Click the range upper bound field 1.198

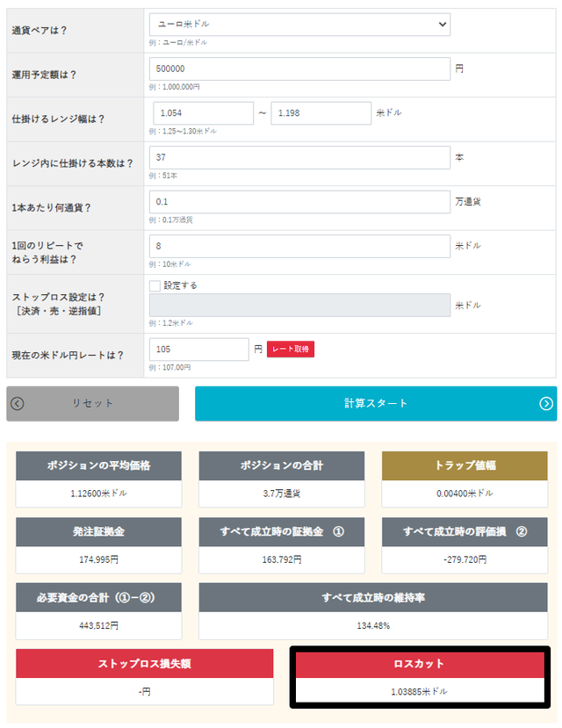point(321,112)
